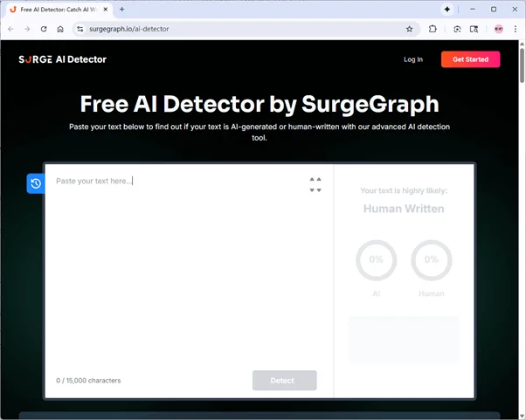The height and width of the screenshot is (420, 526).
Task: Reload the page
Action: (x=44, y=29)
